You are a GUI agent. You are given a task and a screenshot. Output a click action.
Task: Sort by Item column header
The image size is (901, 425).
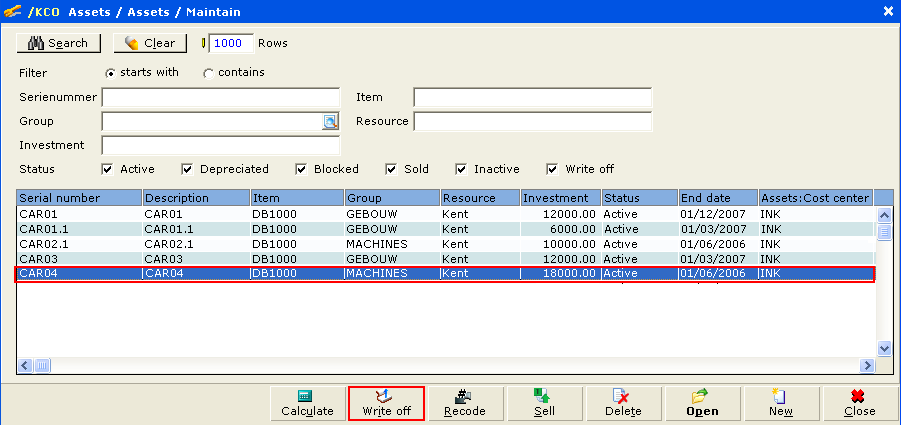298,198
